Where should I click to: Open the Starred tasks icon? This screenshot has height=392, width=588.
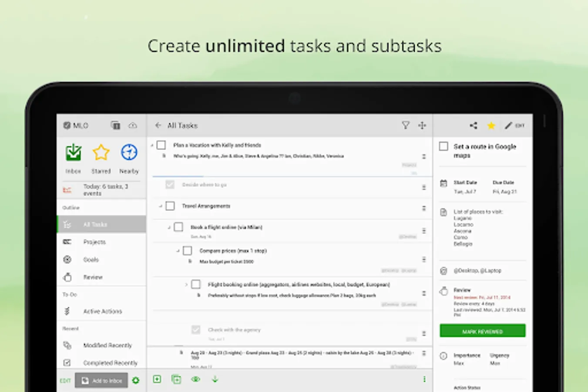point(101,153)
